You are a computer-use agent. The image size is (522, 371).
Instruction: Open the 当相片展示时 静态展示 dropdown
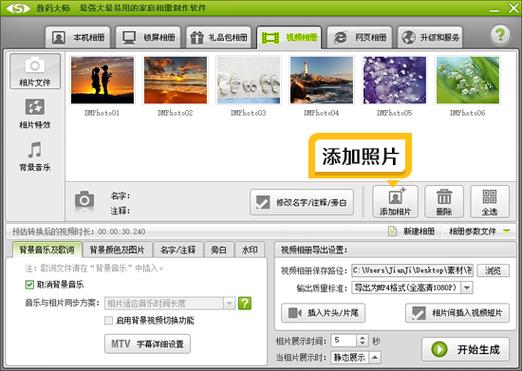[356, 358]
